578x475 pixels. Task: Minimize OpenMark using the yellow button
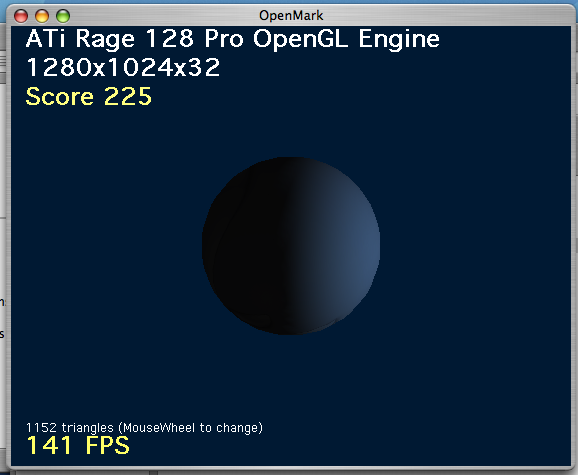42,16
